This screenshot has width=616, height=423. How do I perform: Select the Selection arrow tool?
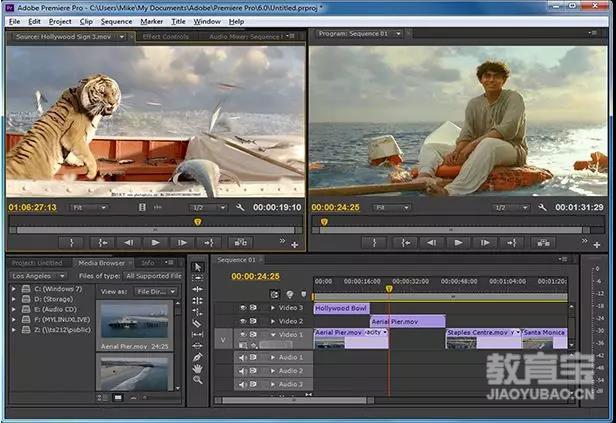(x=198, y=267)
